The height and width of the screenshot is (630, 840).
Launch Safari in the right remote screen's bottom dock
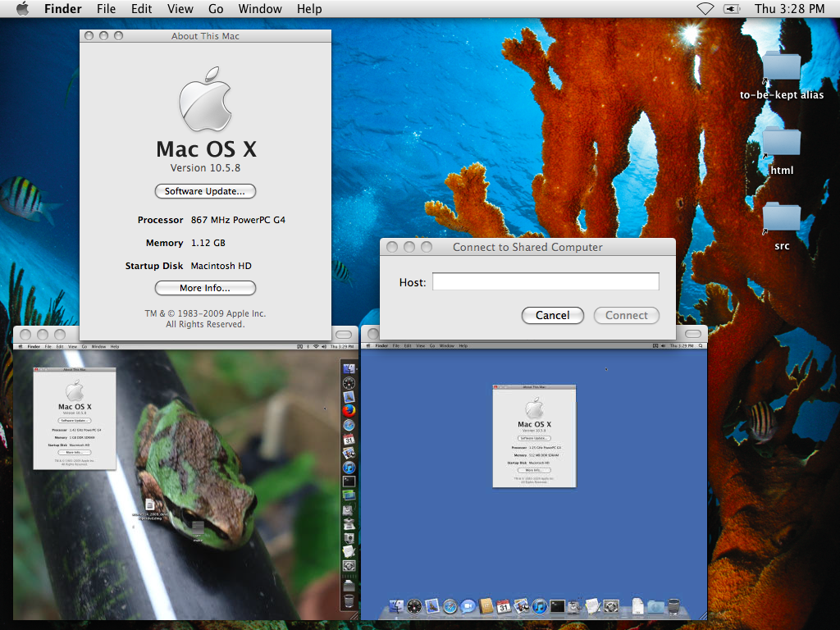(x=450, y=606)
